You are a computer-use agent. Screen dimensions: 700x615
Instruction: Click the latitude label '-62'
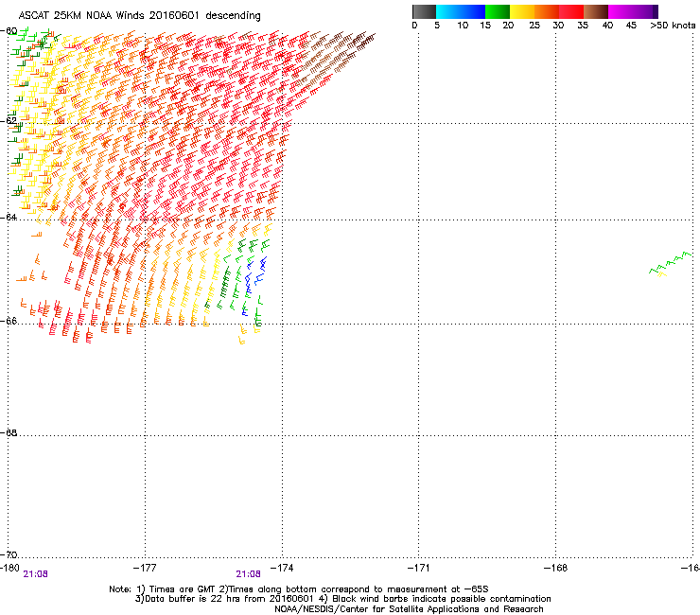[9, 120]
